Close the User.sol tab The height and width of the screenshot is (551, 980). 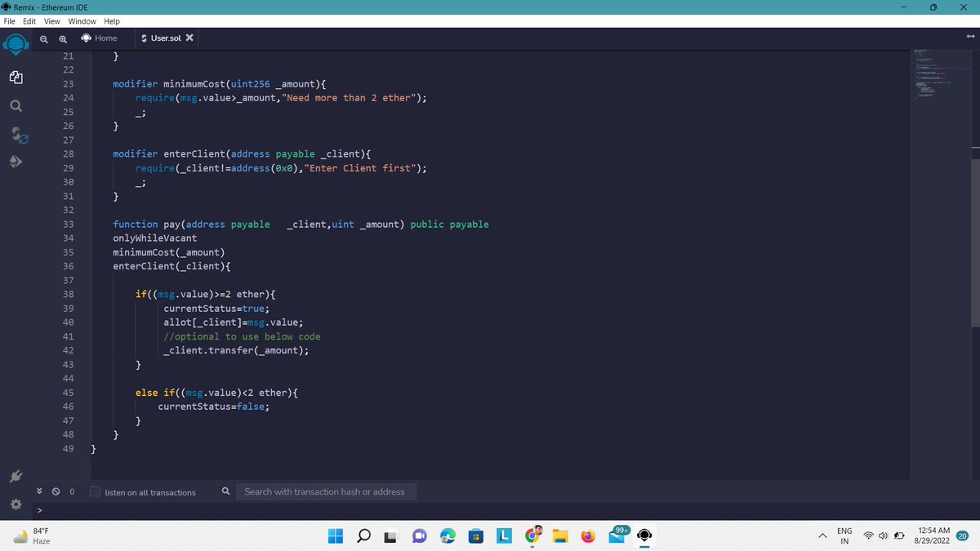189,38
